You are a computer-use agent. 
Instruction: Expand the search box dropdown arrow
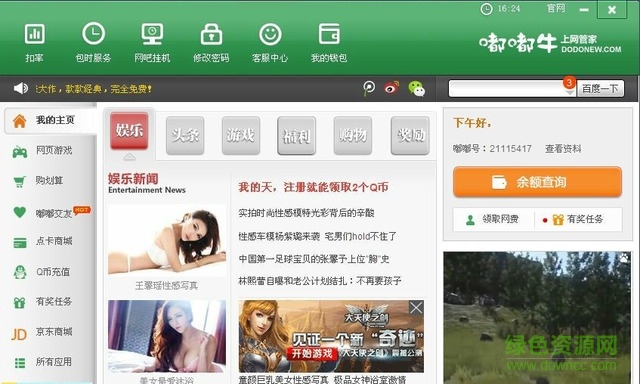point(570,93)
